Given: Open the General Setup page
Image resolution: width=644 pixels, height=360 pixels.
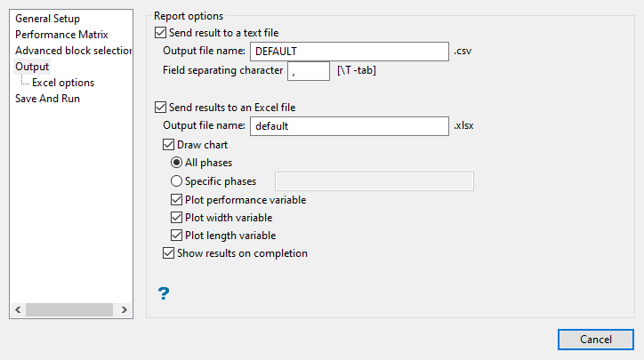Looking at the screenshot, I should click(47, 19).
